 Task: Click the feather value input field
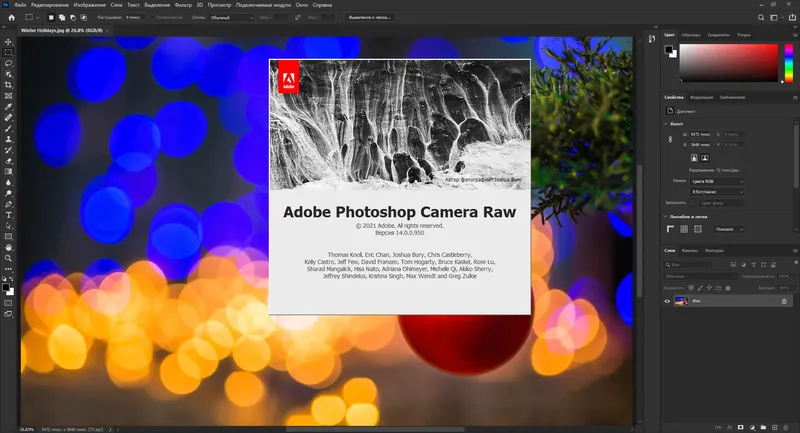(135, 17)
